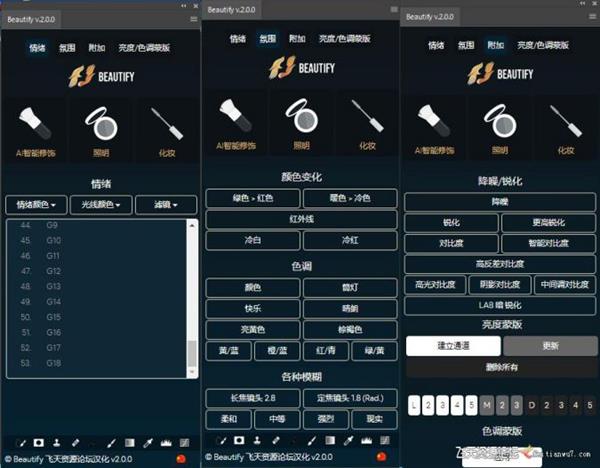Image resolution: width=600 pixels, height=468 pixels.
Task: Apply the 红外线 color effect
Action: point(302,218)
